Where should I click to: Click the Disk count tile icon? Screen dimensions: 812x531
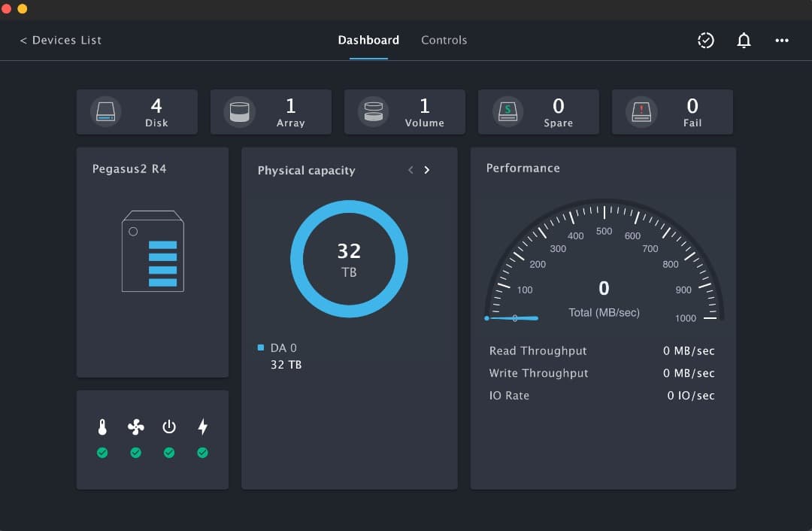106,112
